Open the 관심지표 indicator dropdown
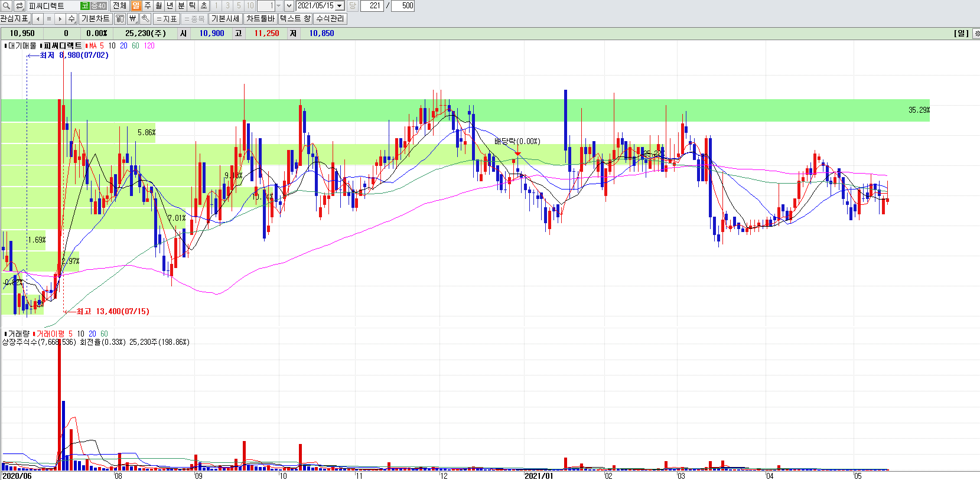 pyautogui.click(x=15, y=19)
